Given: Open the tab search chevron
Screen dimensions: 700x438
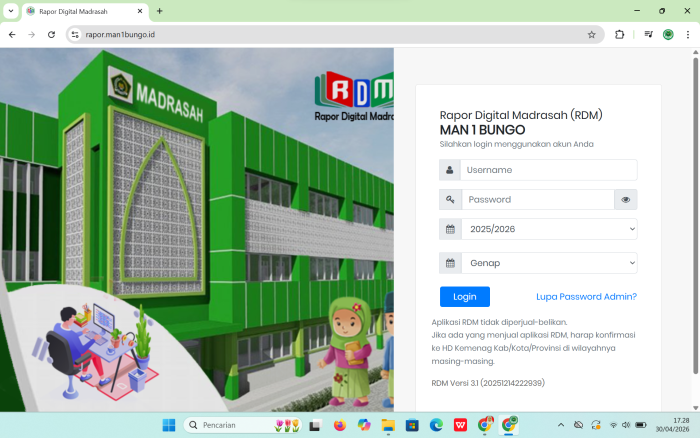Looking at the screenshot, I should click(x=11, y=11).
